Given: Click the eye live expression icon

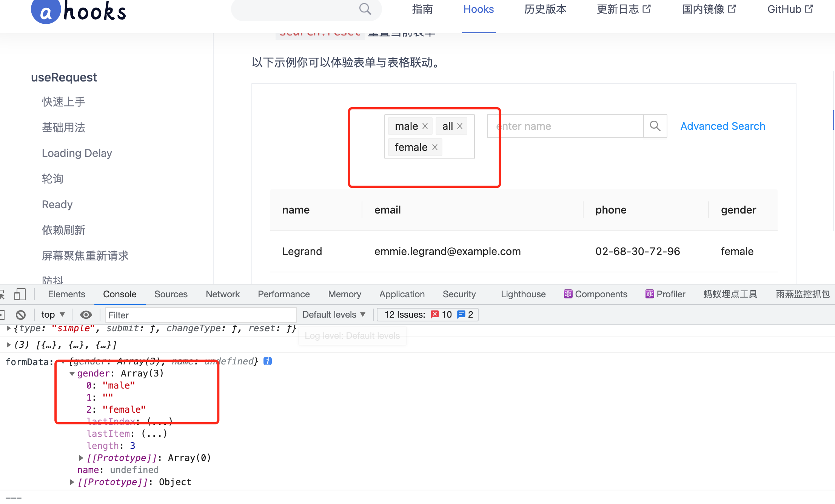Looking at the screenshot, I should pyautogui.click(x=86, y=315).
